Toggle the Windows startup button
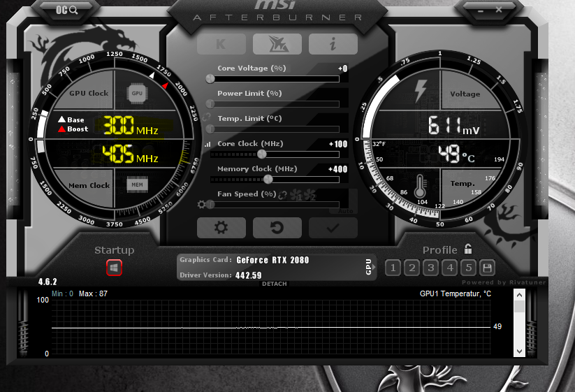This screenshot has width=575, height=392. point(114,268)
